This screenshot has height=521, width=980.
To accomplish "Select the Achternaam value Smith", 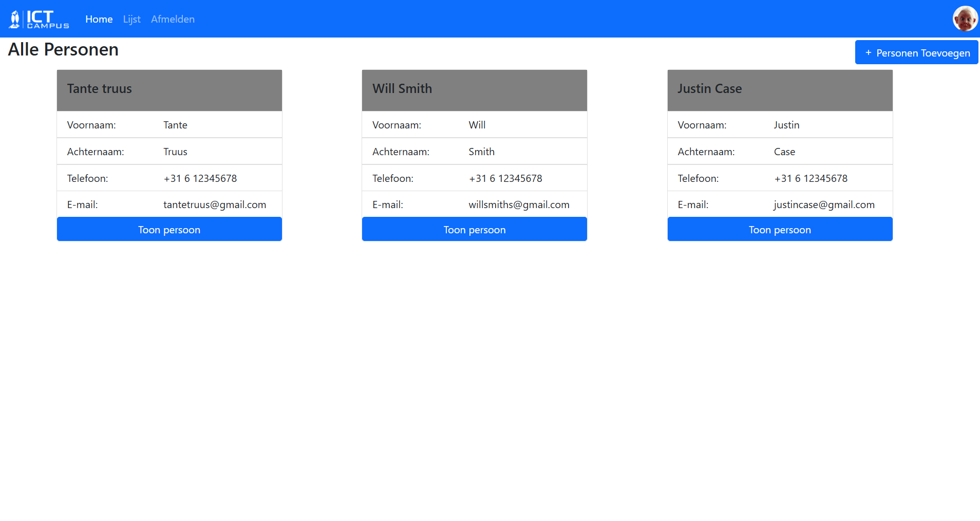I will pos(481,152).
